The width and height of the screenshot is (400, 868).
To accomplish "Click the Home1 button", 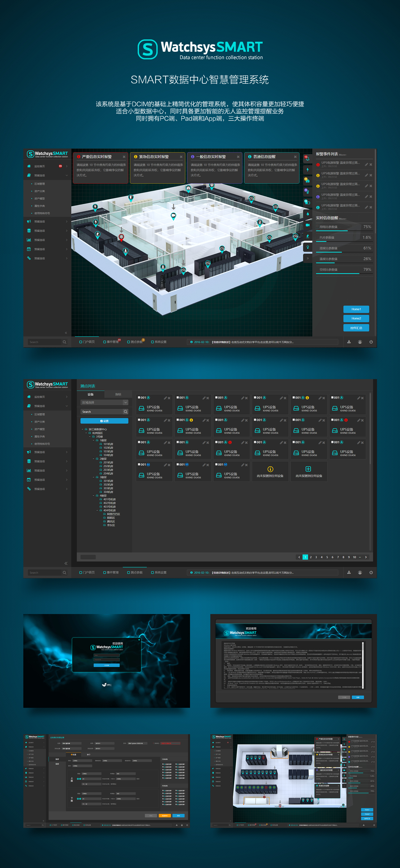I will [356, 309].
